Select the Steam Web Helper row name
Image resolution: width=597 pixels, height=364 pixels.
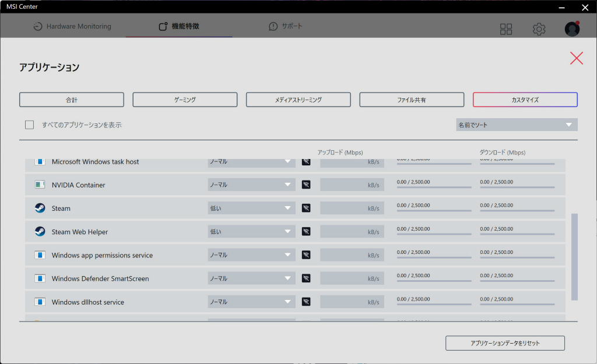click(79, 232)
